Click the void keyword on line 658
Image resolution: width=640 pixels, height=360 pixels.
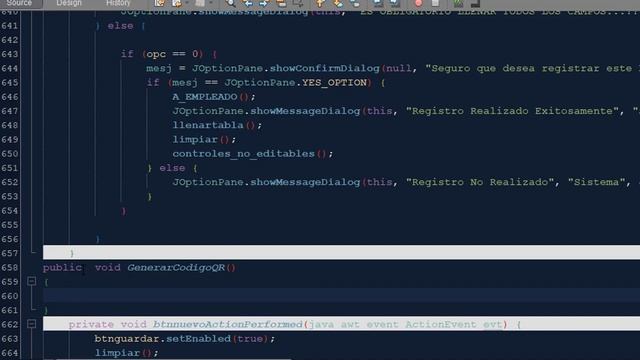pos(107,268)
